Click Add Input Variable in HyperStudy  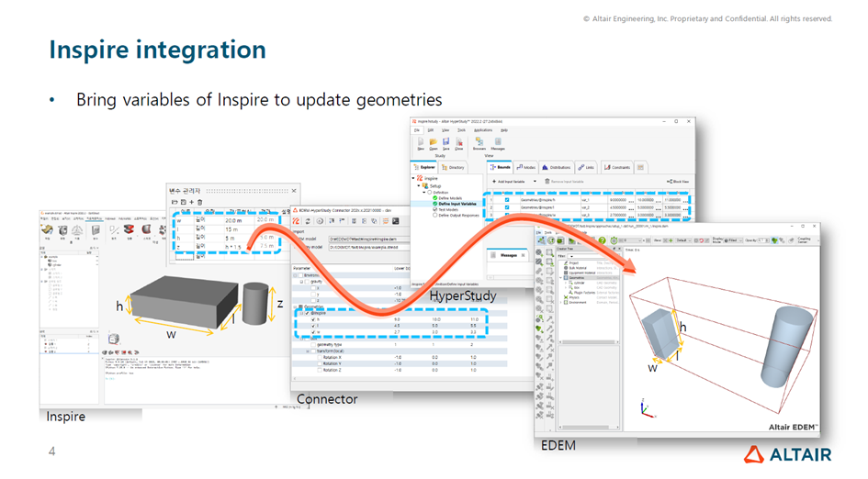(508, 182)
